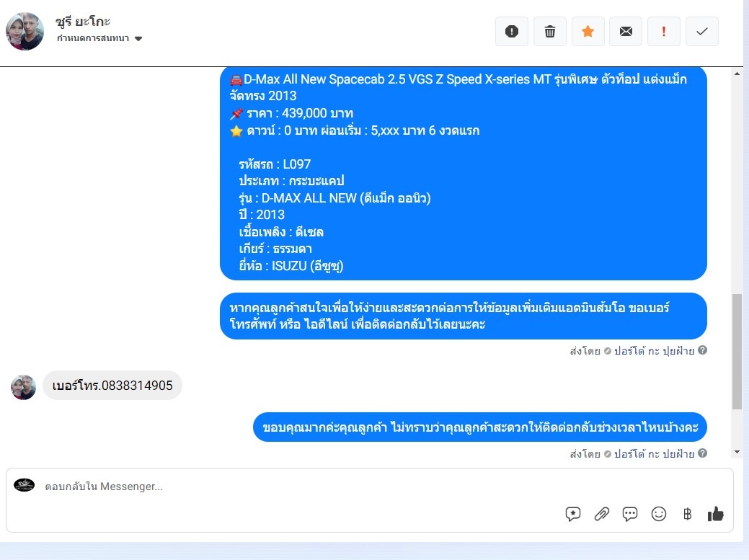The image size is (749, 560).
Task: Attach a file with the paperclip icon
Action: (601, 514)
